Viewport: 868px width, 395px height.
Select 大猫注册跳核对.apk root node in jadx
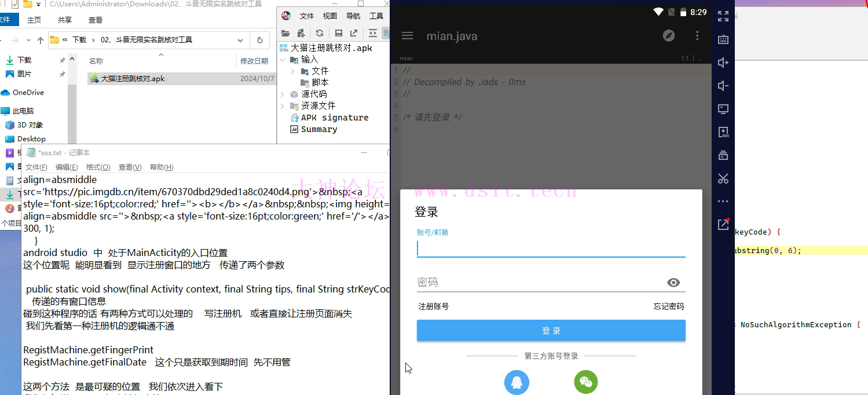click(x=331, y=48)
